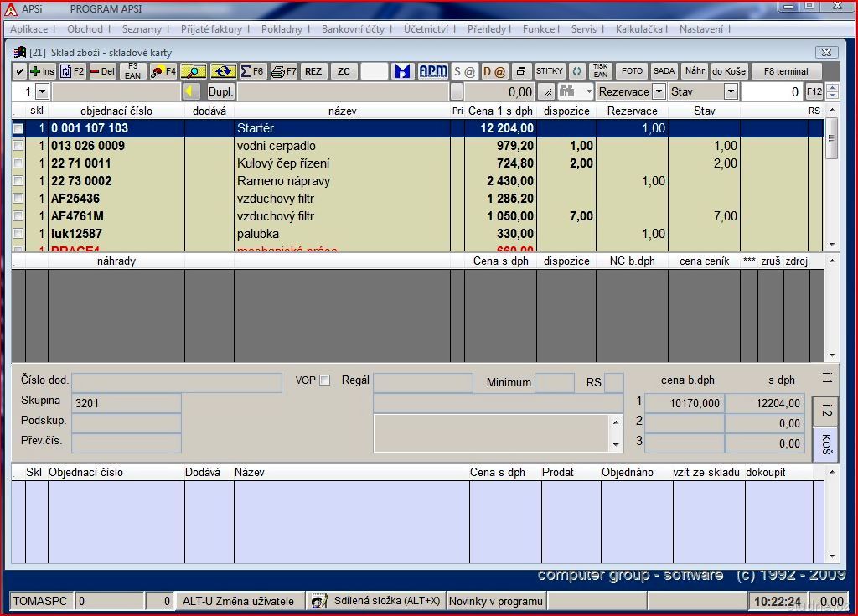Click the Del delete record button
Viewport: 858px width, 616px height.
click(102, 72)
